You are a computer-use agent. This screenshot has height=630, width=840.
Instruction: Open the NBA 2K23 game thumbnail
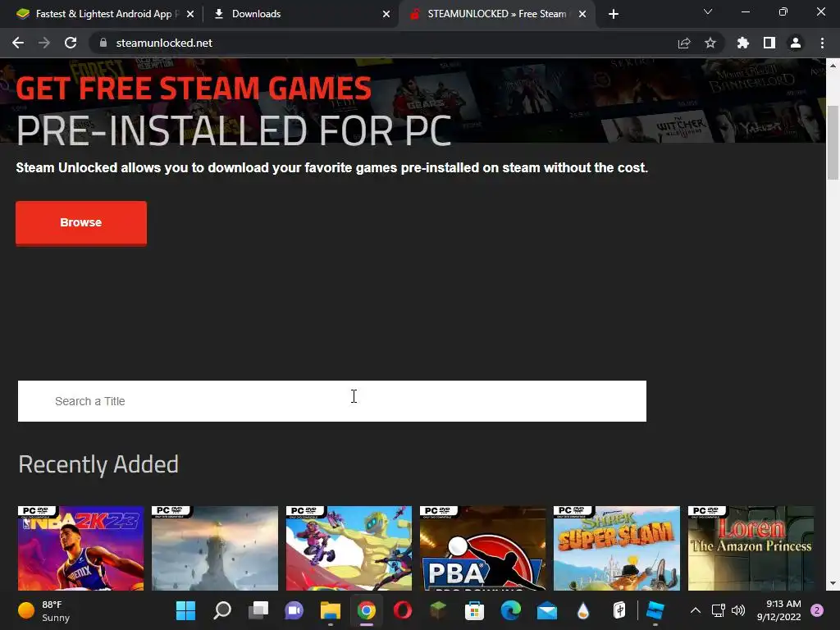click(x=81, y=548)
